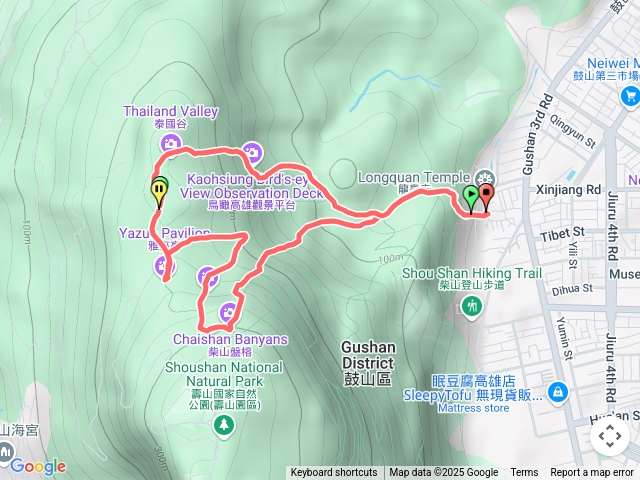Open the Terms link
The width and height of the screenshot is (640, 480).
pos(524,473)
